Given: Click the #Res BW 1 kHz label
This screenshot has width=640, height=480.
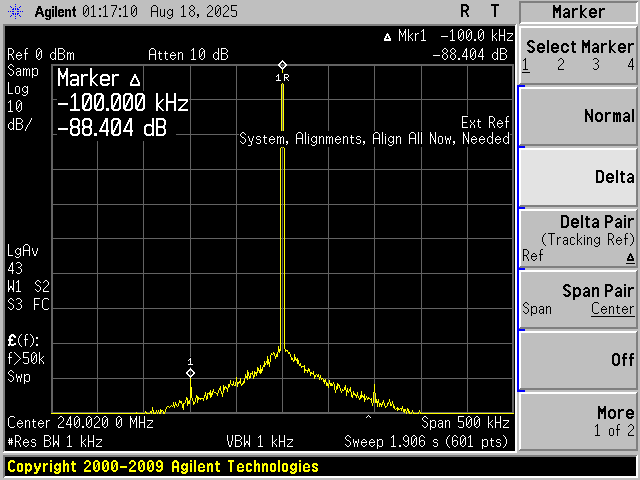Looking at the screenshot, I should tap(55, 442).
